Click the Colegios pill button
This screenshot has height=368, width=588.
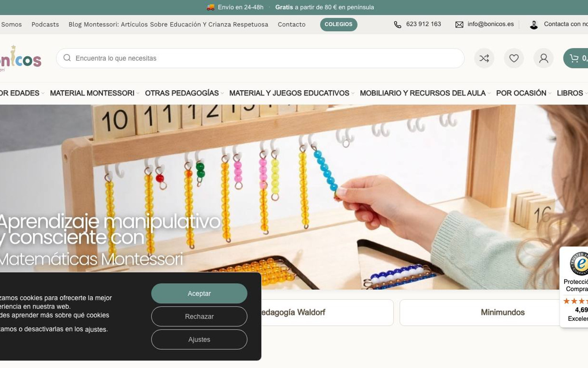point(338,24)
